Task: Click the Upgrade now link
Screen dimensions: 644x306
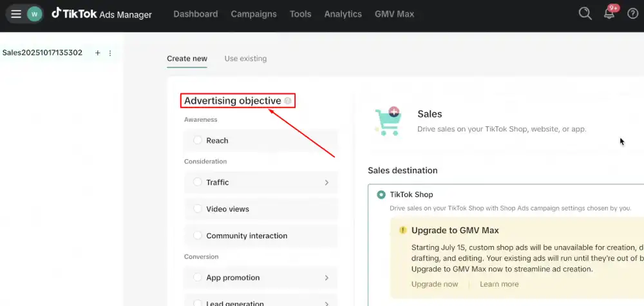Action: pyautogui.click(x=435, y=284)
